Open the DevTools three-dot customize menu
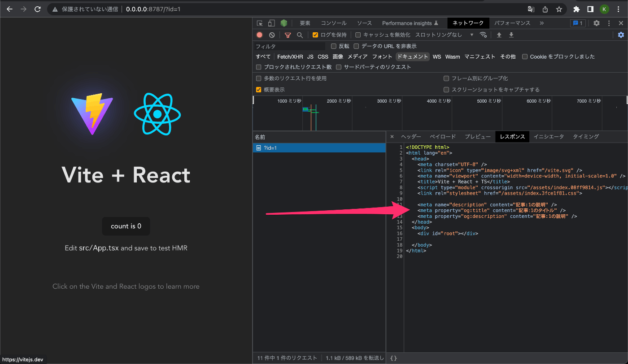 (x=609, y=23)
